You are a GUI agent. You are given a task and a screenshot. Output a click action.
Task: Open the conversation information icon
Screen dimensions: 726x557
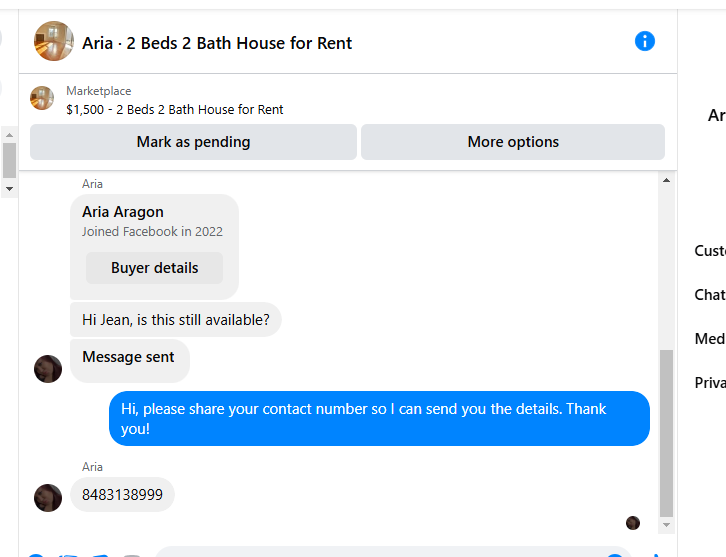click(x=645, y=41)
